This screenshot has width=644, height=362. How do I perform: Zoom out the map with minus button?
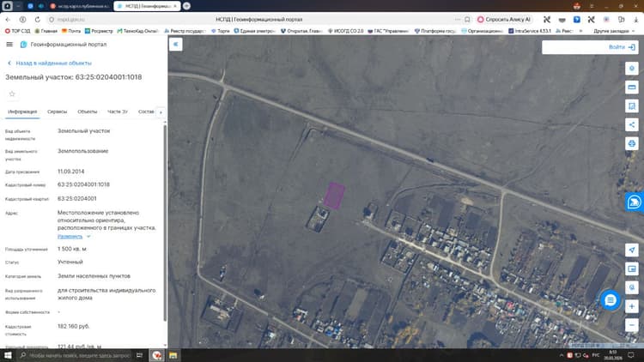(632, 325)
